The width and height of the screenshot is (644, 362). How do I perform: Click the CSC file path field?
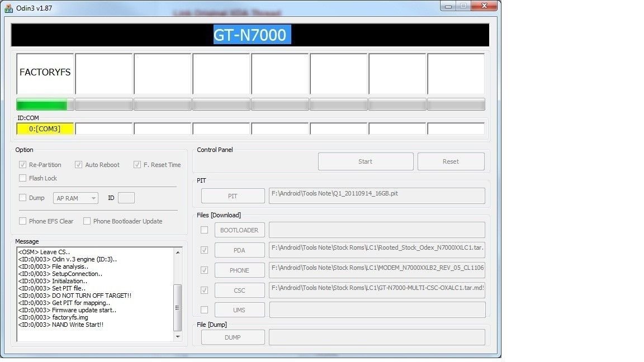coord(377,290)
